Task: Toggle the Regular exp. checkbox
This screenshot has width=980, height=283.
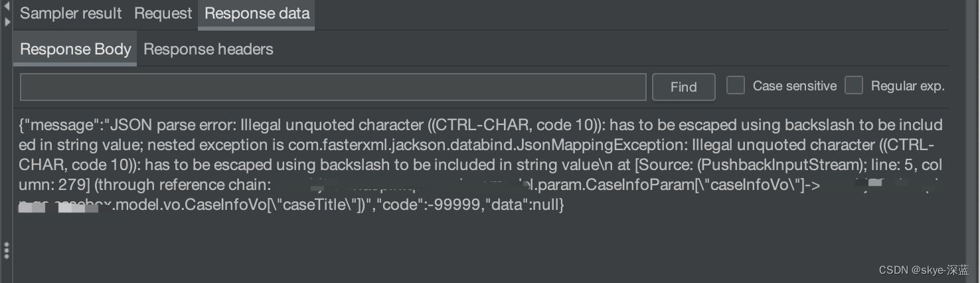Action: [x=854, y=86]
